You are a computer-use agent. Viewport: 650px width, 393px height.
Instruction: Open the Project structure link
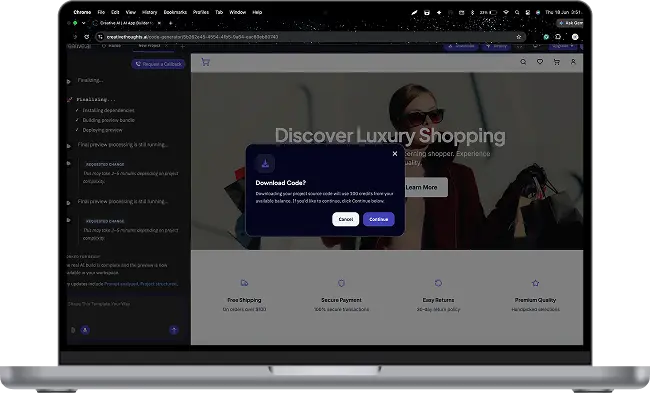(x=159, y=284)
